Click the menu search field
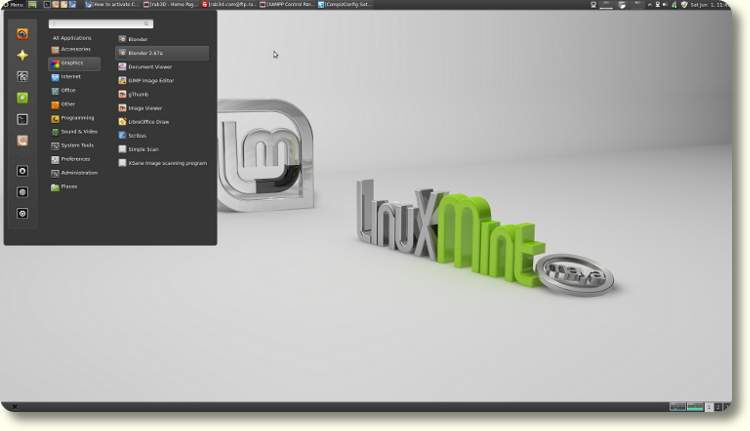 (100, 23)
